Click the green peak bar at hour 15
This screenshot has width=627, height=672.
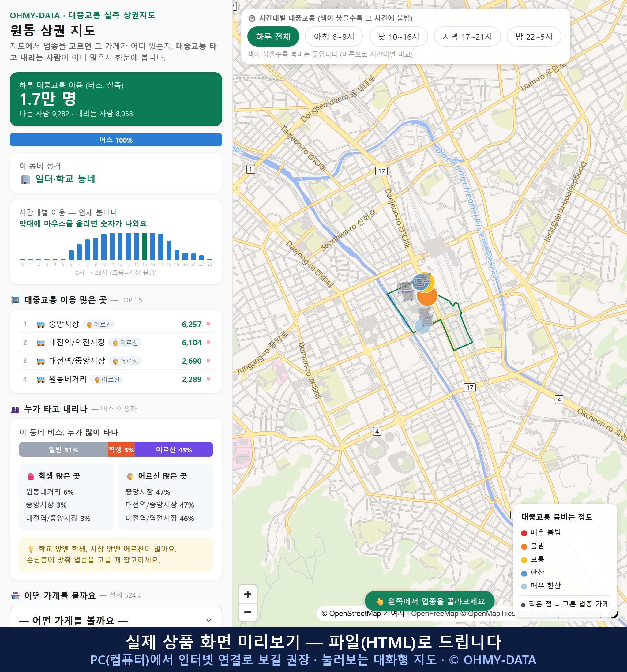(x=144, y=246)
